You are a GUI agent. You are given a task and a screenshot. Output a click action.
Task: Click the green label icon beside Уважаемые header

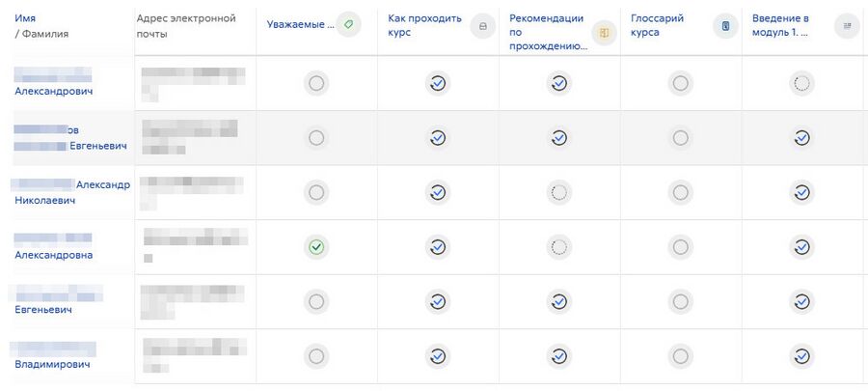tap(348, 24)
